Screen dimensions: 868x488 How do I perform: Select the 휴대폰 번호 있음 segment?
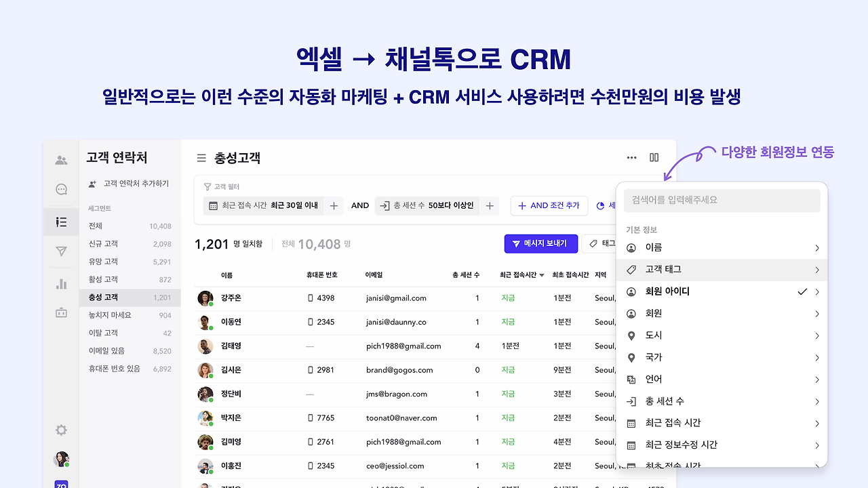coord(130,369)
